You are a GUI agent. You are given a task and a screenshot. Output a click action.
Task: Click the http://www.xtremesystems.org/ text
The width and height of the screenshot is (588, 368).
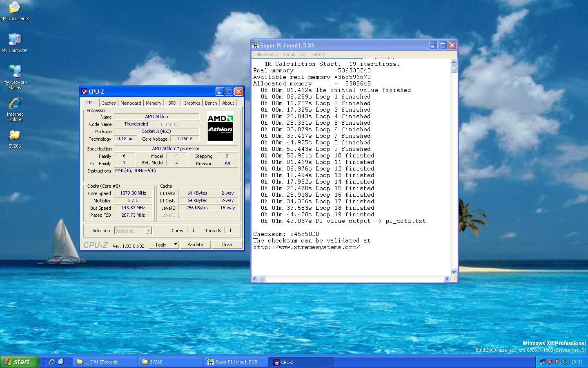pos(307,247)
